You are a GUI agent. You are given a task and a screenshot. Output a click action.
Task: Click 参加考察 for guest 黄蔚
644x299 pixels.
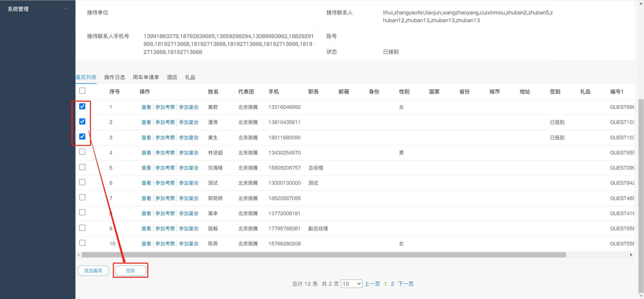click(165, 107)
